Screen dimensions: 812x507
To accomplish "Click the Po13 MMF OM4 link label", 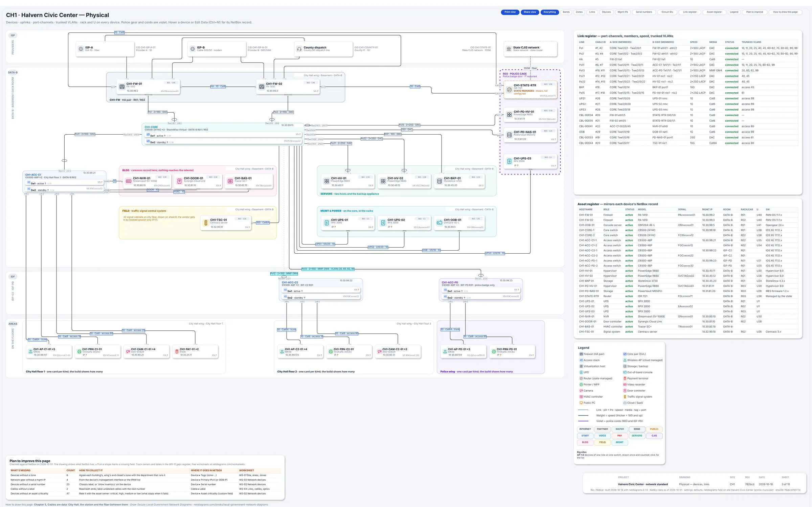I will 328,269.
